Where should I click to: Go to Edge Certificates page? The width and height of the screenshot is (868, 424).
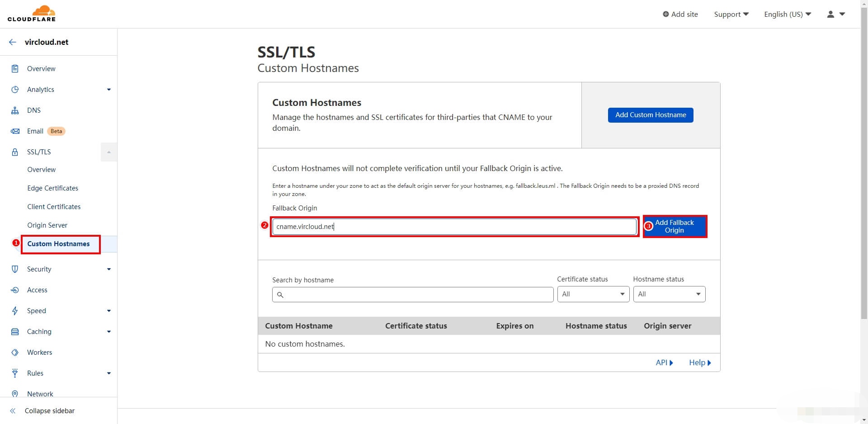click(52, 188)
